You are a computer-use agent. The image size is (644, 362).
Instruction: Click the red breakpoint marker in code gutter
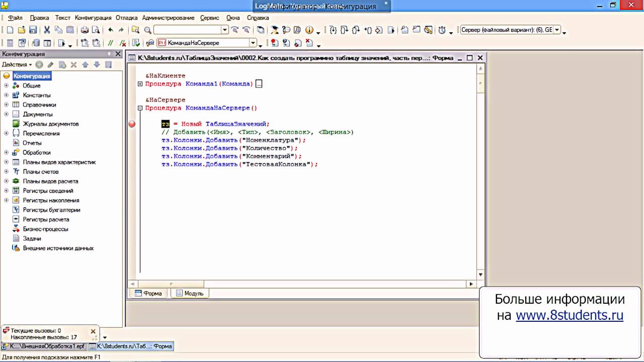132,124
